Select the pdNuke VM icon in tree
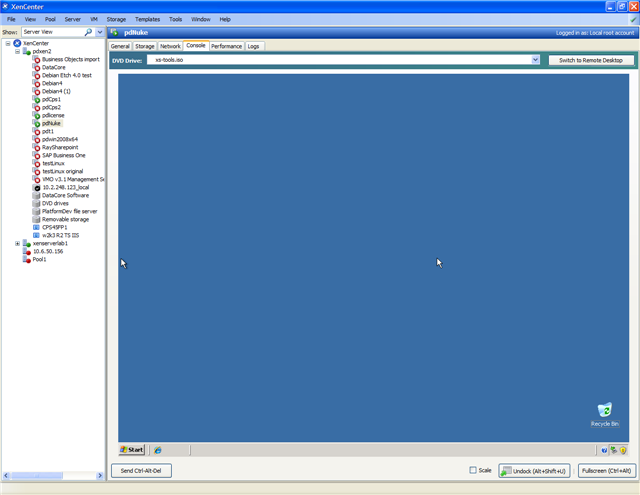This screenshot has height=495, width=640. coord(36,123)
